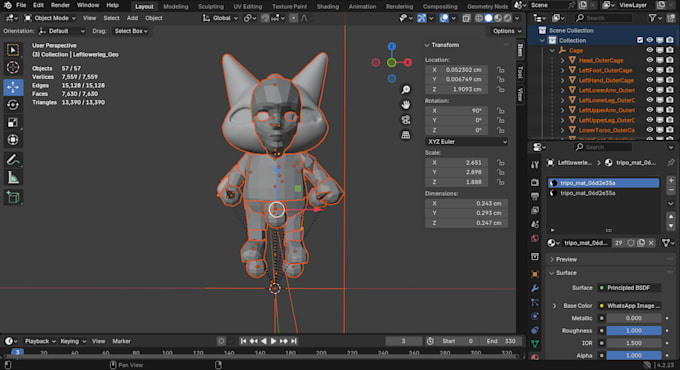Screen dimensions: 680x370
Task: Collapse the Surface panel
Action: tap(552, 273)
